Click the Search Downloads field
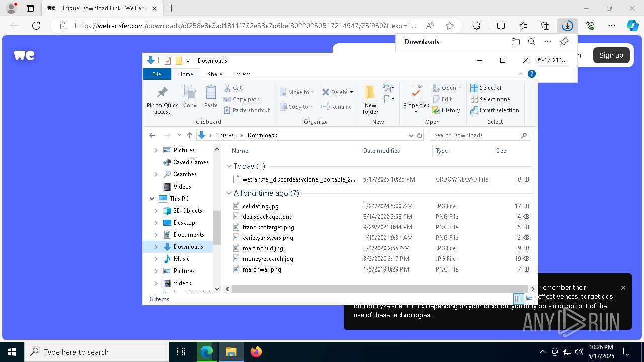The height and width of the screenshot is (362, 644). (480, 135)
